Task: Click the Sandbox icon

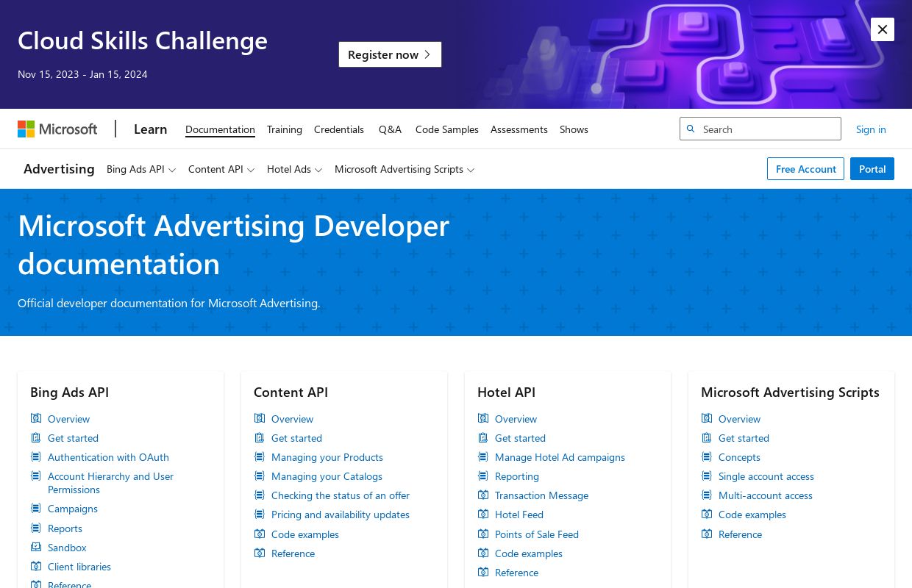Action: pyautogui.click(x=36, y=547)
